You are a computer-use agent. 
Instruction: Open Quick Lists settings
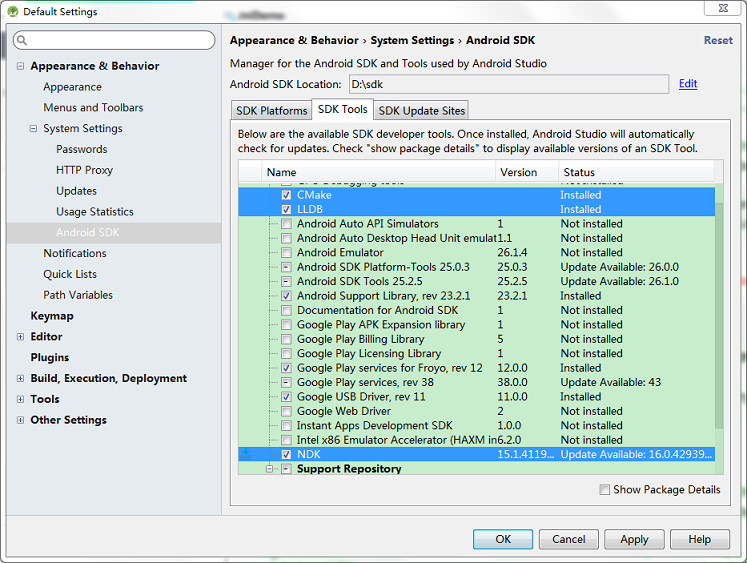click(x=70, y=274)
